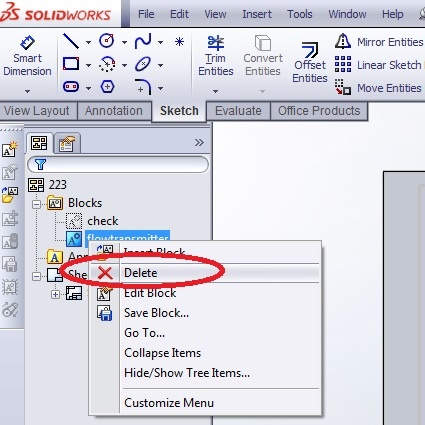This screenshot has height=425, width=425.
Task: Open the View menu
Action: [215, 14]
